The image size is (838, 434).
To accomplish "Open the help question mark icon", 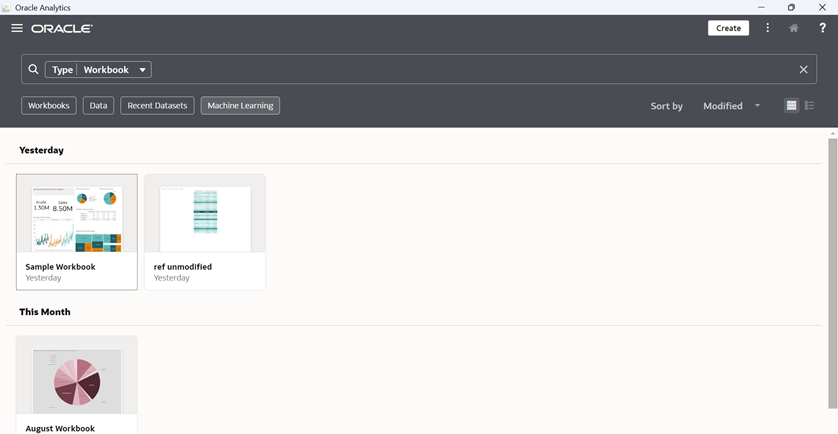I will pos(823,28).
